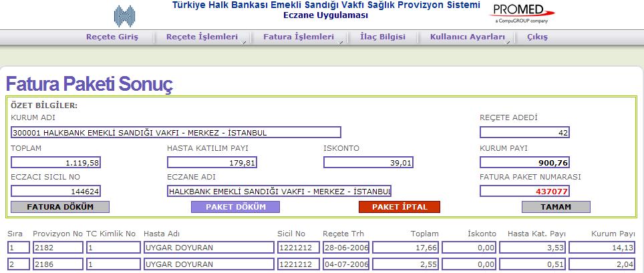Click the Hasta Adı column header
This screenshot has height=273, width=644.
click(162, 234)
